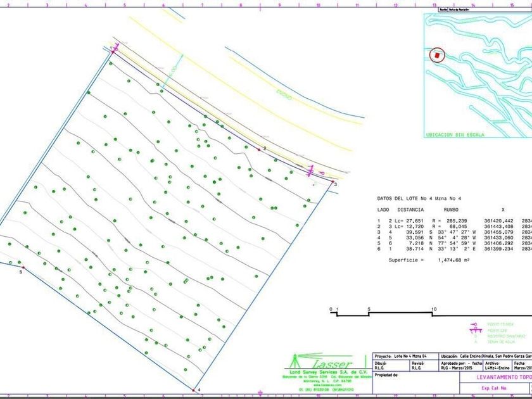Image resolution: width=532 pixels, height=399 pixels.
Task: Click the radius value 68.045
Action: coord(459,226)
